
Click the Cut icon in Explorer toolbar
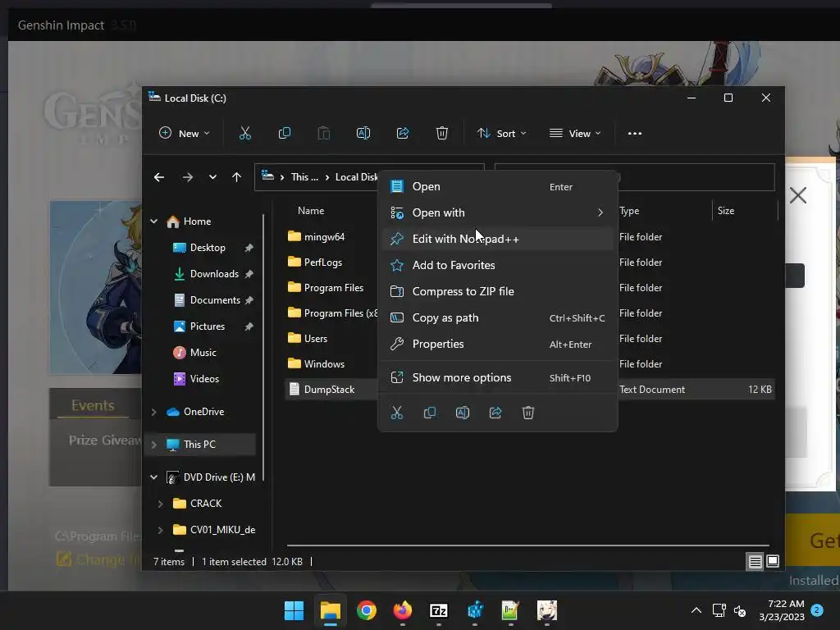244,134
